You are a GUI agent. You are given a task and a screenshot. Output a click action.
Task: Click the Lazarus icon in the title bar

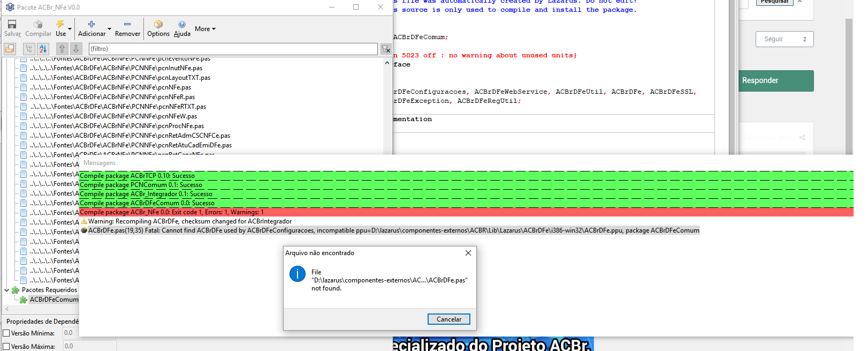tap(10, 8)
